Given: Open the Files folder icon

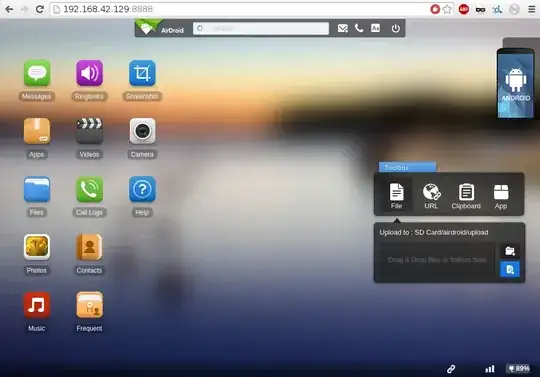Looking at the screenshot, I should [37, 189].
